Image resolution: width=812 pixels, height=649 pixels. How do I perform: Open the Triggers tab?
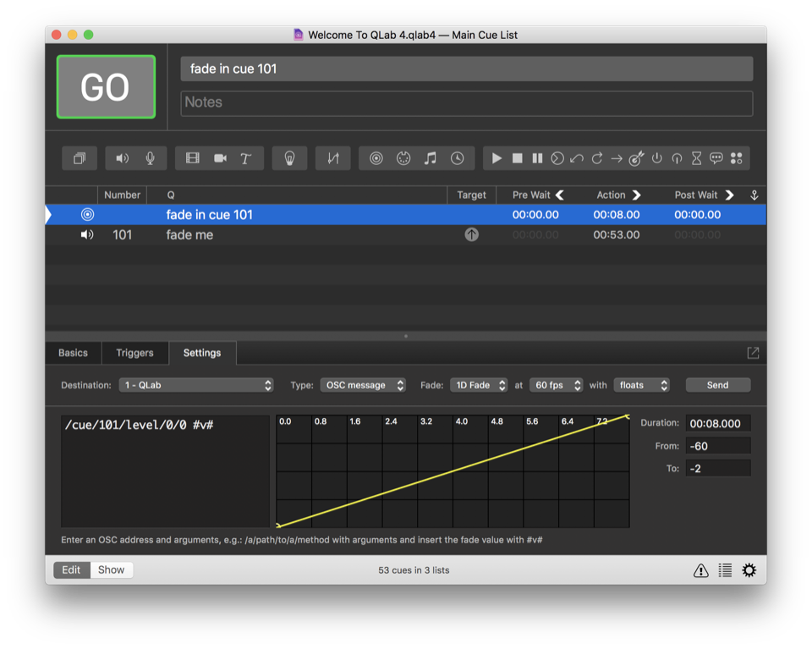pos(134,353)
